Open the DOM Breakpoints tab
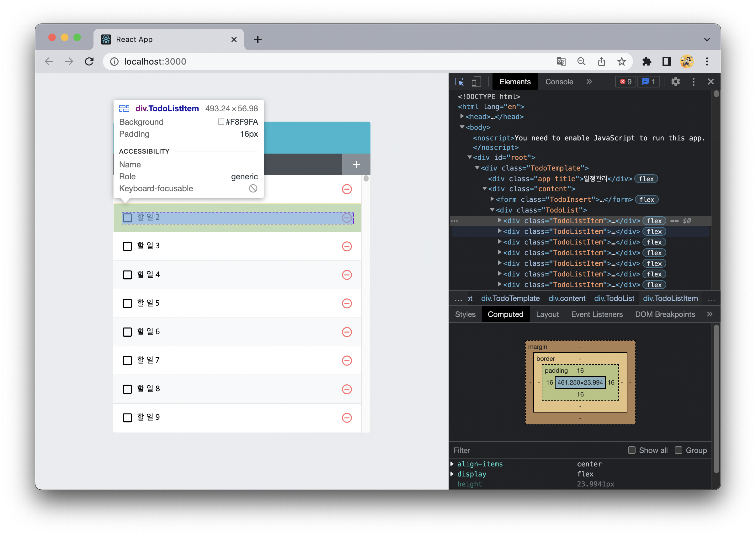This screenshot has height=536, width=756. point(665,314)
